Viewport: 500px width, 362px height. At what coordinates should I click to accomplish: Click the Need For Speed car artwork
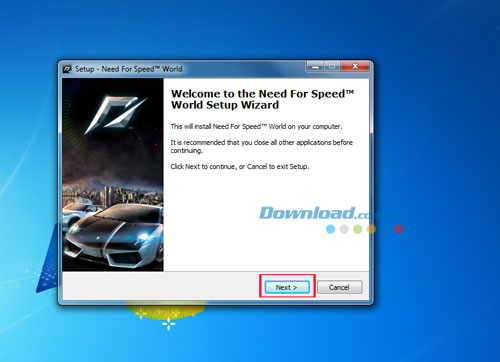point(113,174)
